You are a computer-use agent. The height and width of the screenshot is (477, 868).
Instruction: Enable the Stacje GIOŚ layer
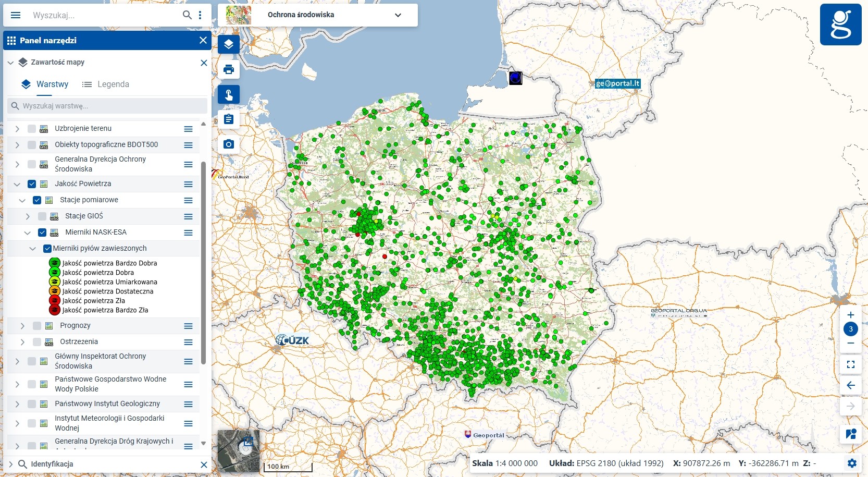coord(42,216)
